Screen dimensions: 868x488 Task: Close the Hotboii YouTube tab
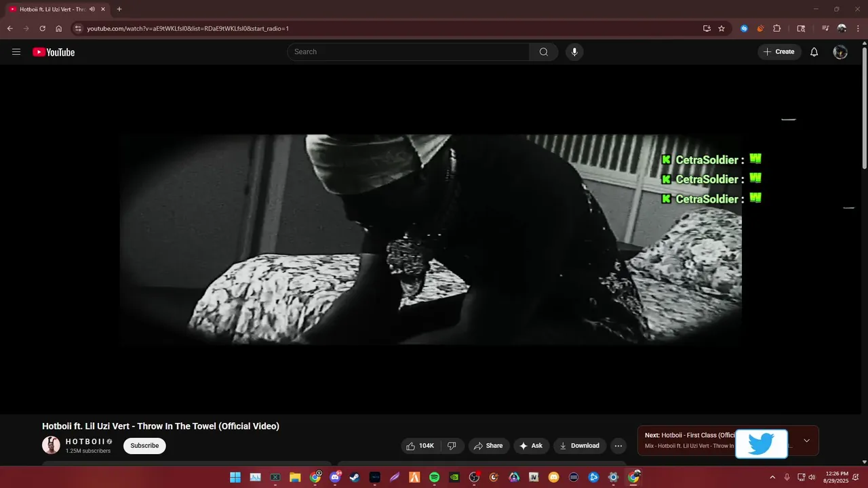point(103,9)
